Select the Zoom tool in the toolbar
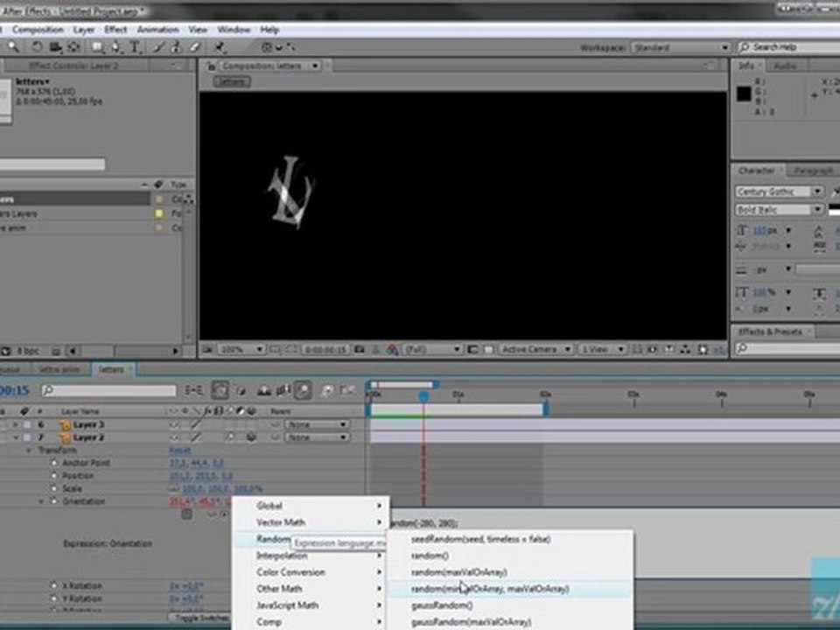 [13, 47]
